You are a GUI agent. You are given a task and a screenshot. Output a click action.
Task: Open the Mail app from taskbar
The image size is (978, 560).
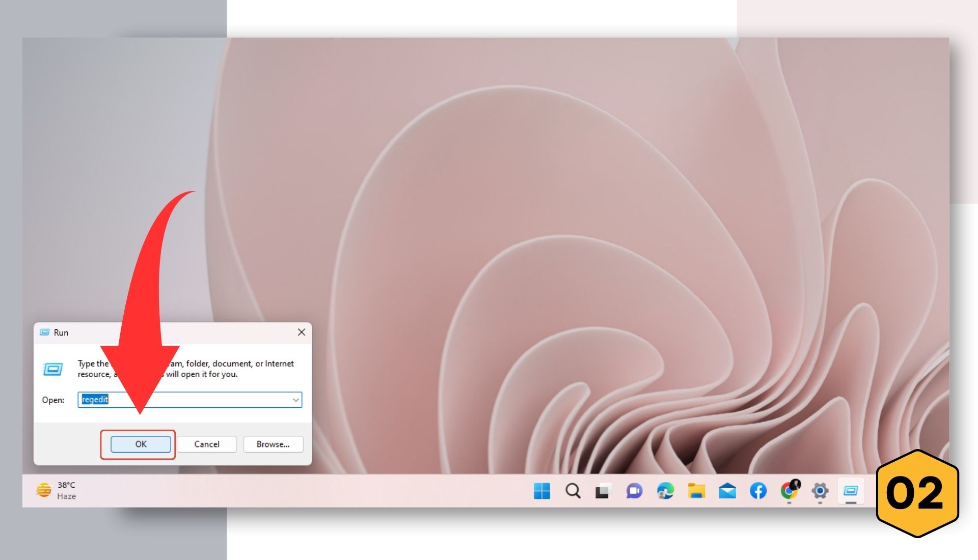click(x=727, y=491)
